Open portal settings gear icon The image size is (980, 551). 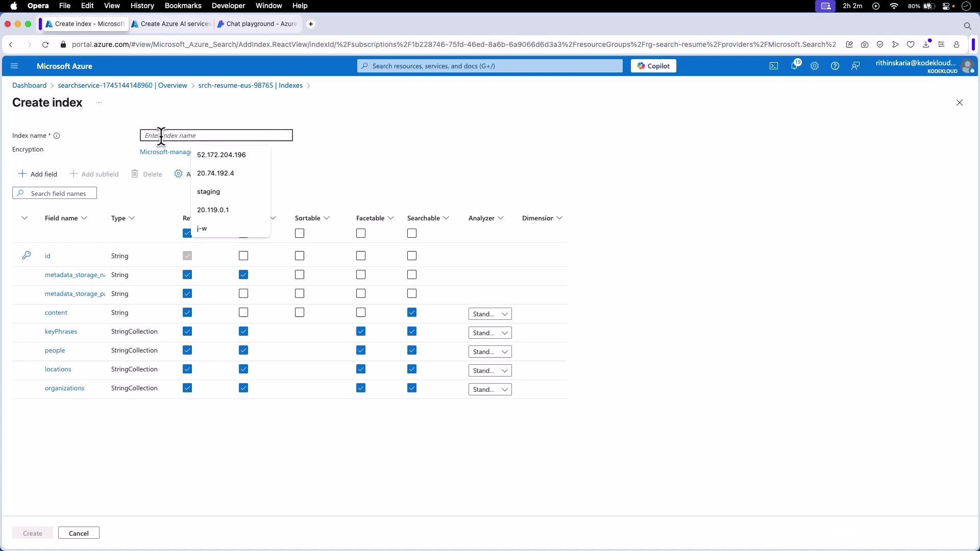click(x=815, y=66)
